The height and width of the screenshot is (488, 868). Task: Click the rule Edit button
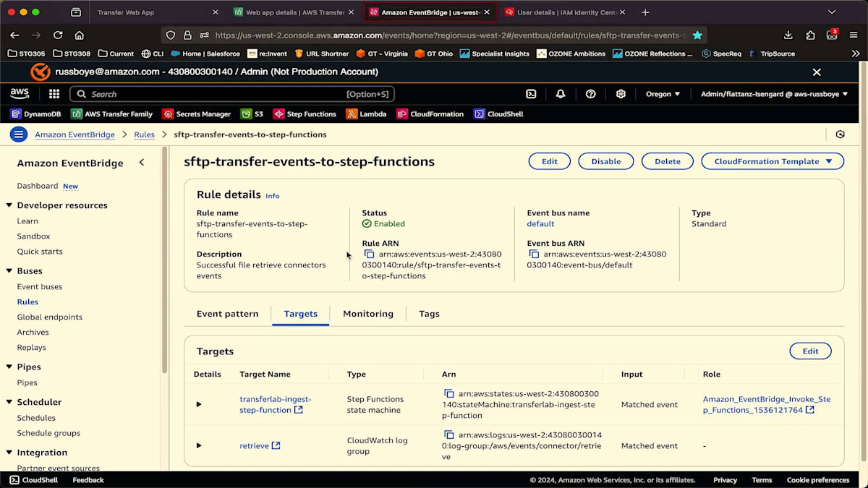pos(550,161)
